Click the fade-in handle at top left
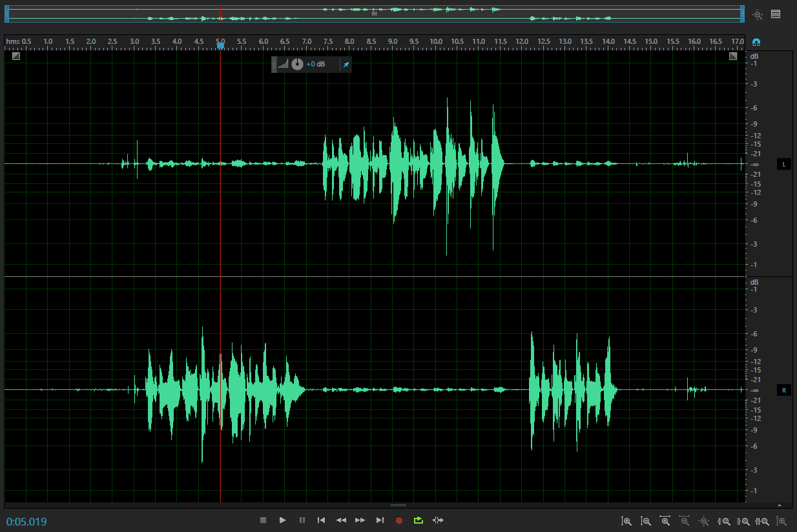 [16, 56]
